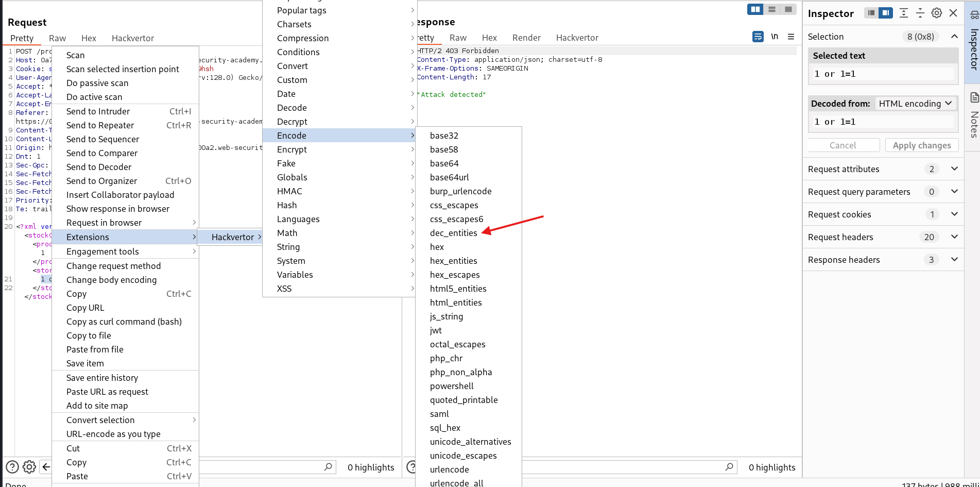The image size is (980, 487).
Task: Switch to combined single-pane layout
Action: (788, 9)
